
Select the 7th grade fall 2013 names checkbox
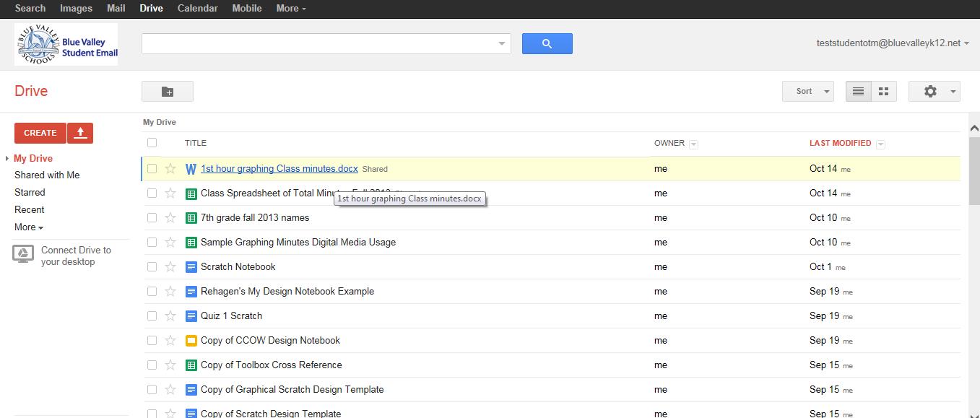pos(152,218)
